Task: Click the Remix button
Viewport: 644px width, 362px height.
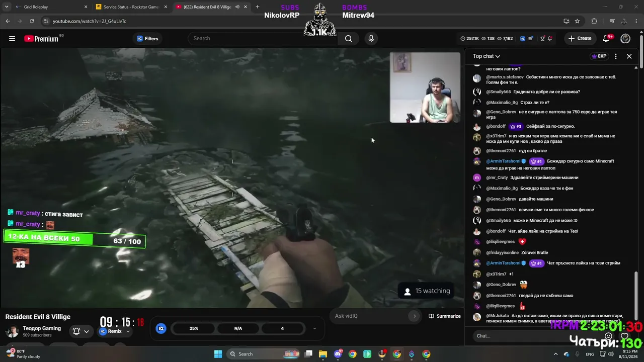Action: click(111, 331)
